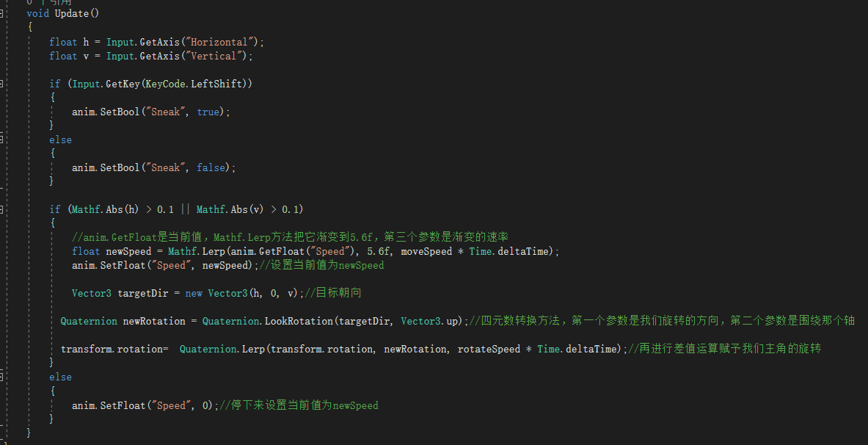This screenshot has width=868, height=445.
Task: Click the false keyword in SetBool Sneak
Action: click(x=211, y=167)
